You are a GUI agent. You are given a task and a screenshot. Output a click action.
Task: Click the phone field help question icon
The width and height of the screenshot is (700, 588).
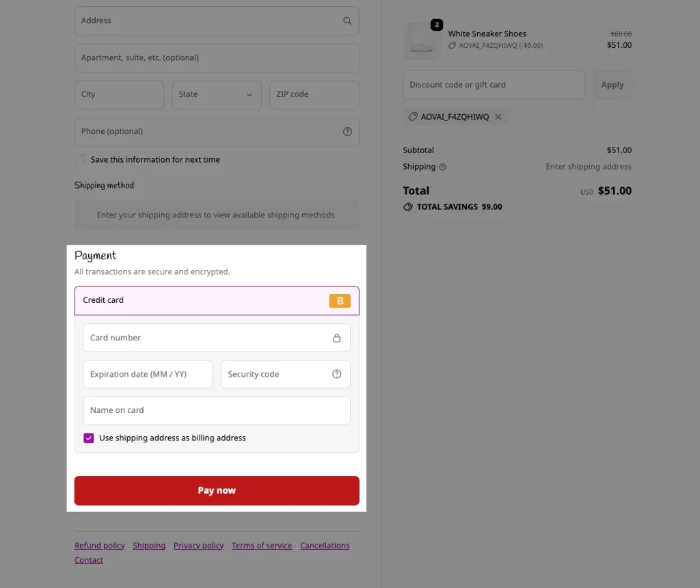pyautogui.click(x=347, y=132)
